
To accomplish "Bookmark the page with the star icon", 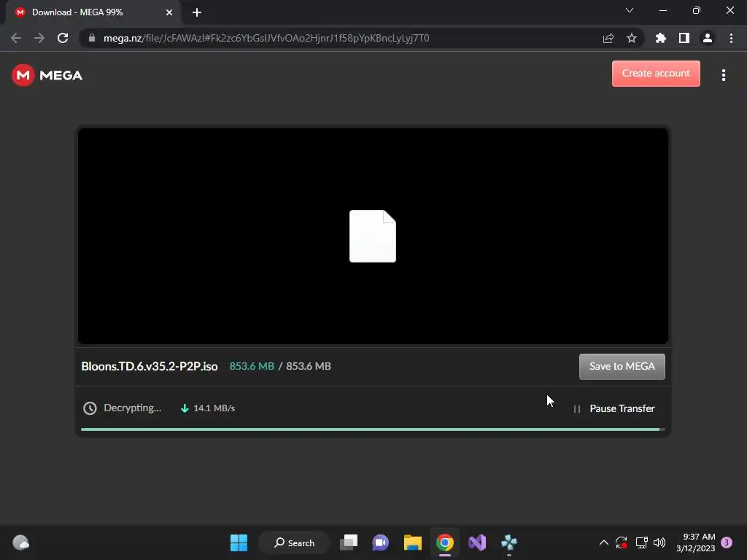I will [632, 38].
